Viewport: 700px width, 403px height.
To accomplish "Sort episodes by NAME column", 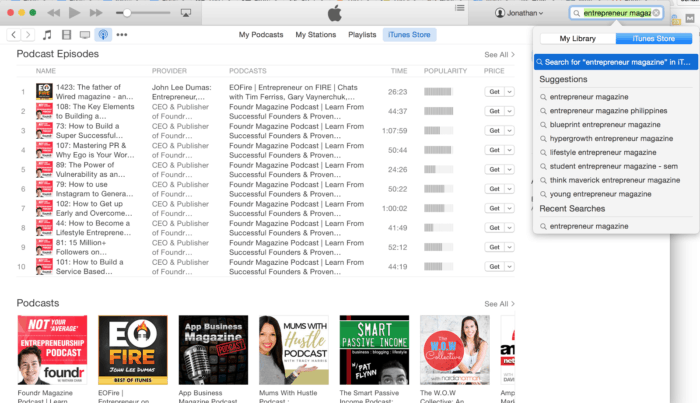I will click(46, 71).
